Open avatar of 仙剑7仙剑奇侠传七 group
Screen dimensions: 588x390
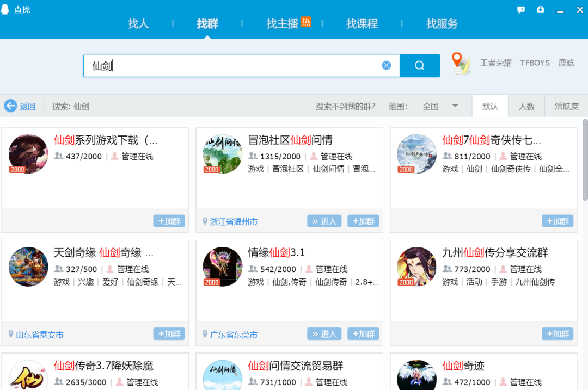(417, 153)
